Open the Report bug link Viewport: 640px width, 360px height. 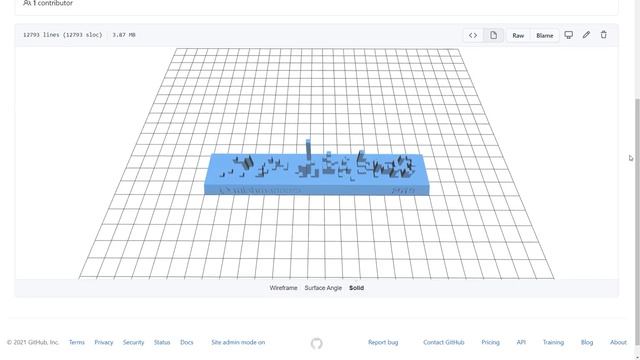pos(383,342)
